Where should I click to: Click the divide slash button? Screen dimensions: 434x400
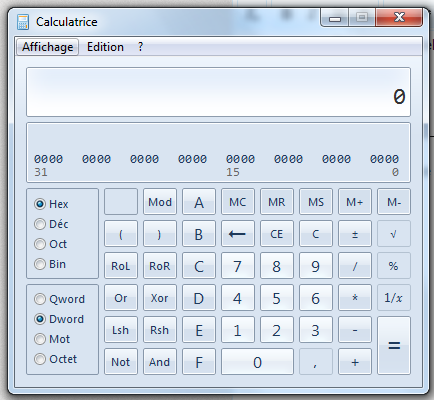pos(355,266)
